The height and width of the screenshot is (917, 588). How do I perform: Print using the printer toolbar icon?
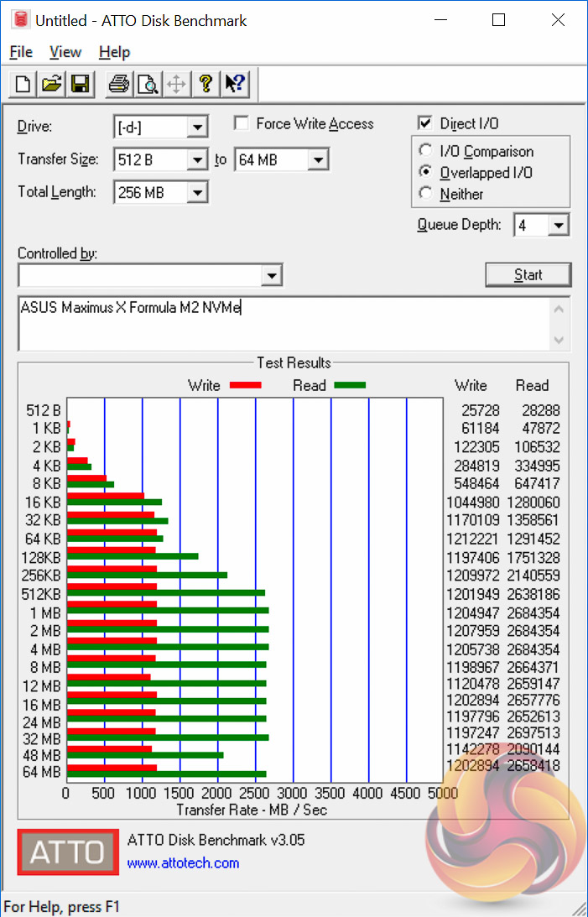[x=119, y=84]
